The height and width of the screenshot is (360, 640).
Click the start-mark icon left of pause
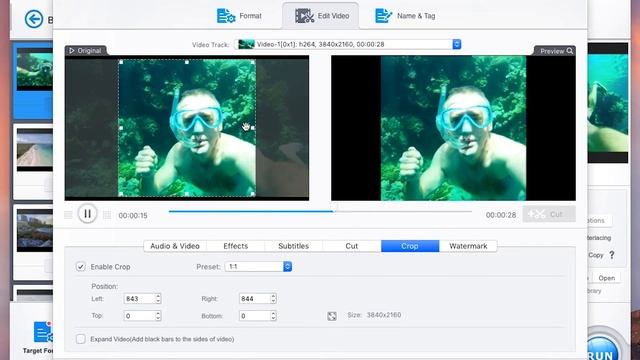pos(68,215)
